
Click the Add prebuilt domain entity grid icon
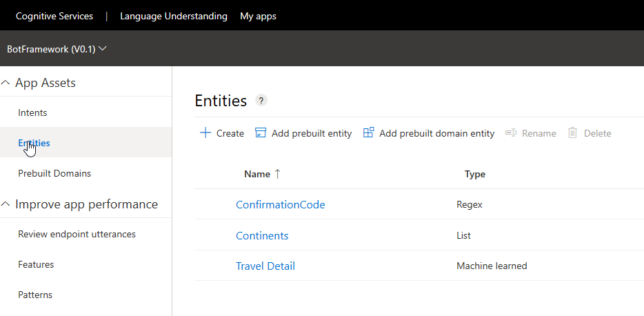click(368, 132)
